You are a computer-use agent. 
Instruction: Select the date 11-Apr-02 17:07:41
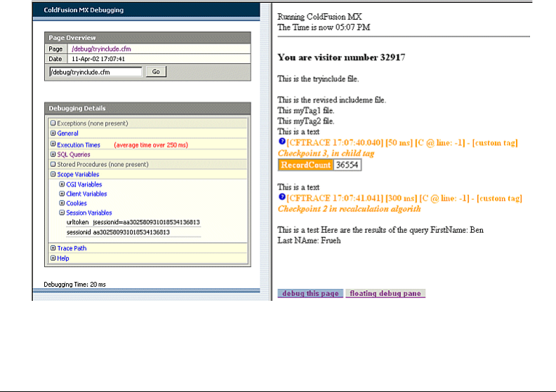click(x=98, y=59)
